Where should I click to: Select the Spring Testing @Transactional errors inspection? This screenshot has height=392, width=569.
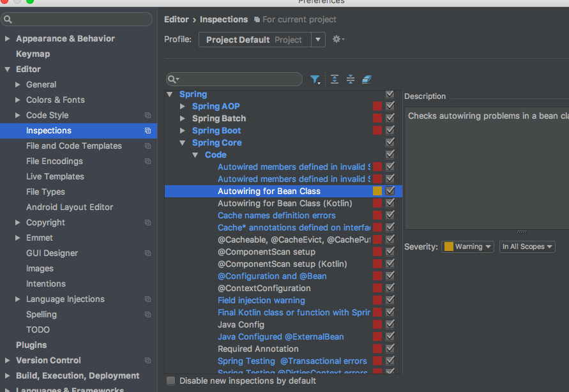point(292,361)
